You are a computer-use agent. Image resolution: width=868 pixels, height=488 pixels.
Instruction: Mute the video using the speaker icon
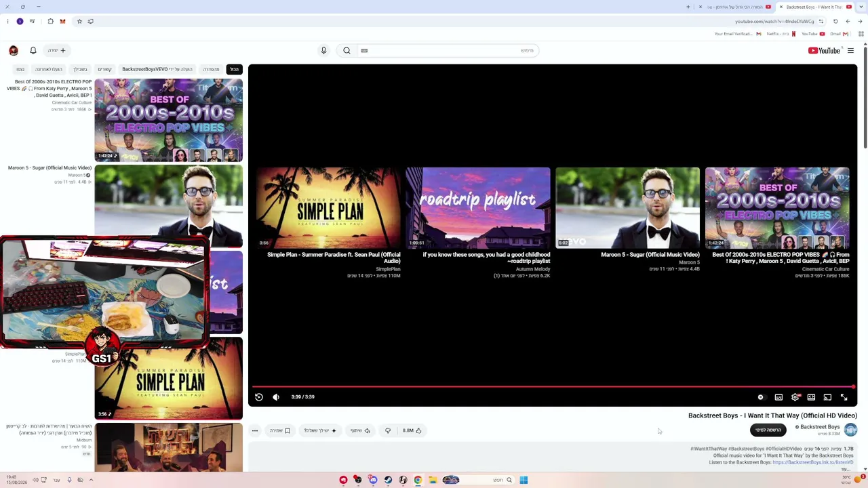276,397
